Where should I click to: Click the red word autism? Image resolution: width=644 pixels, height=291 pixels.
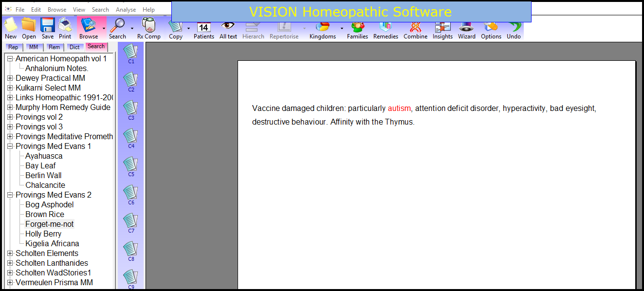click(x=399, y=109)
